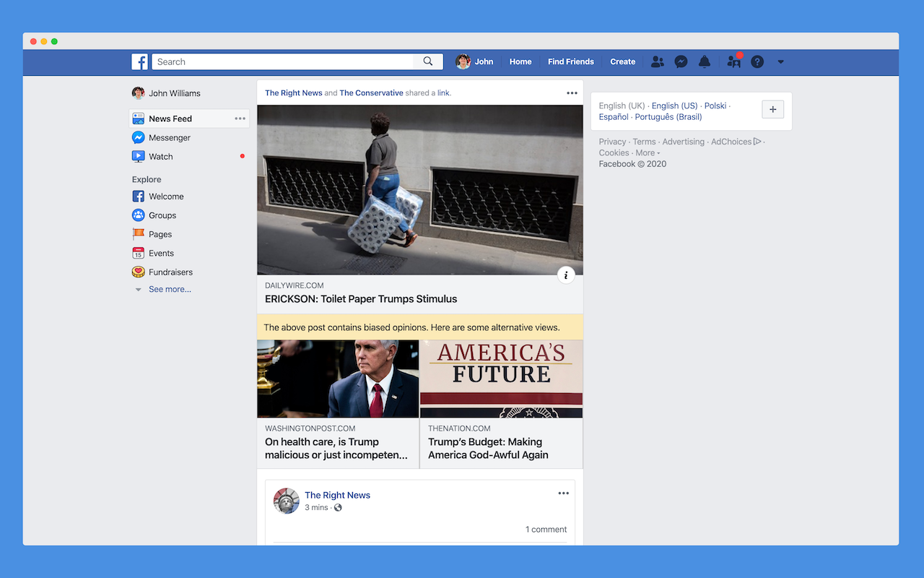The image size is (924, 578).
Task: Switch language to Português (Brasil)
Action: pos(668,116)
